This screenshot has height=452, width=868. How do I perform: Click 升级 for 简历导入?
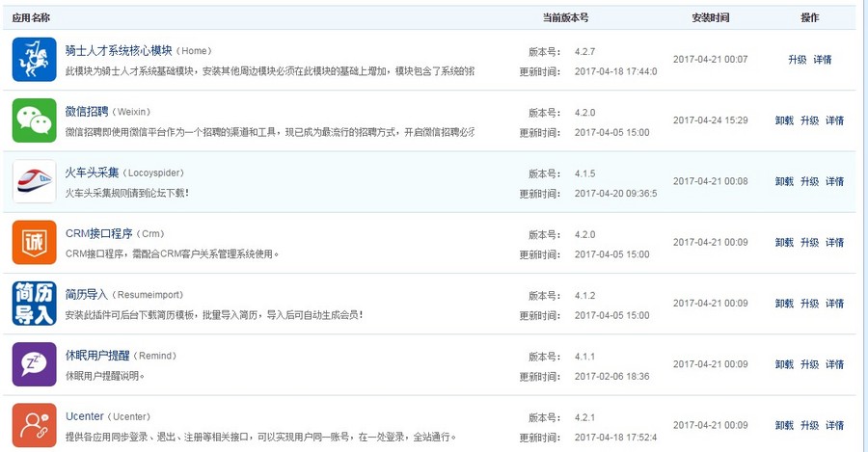(809, 304)
